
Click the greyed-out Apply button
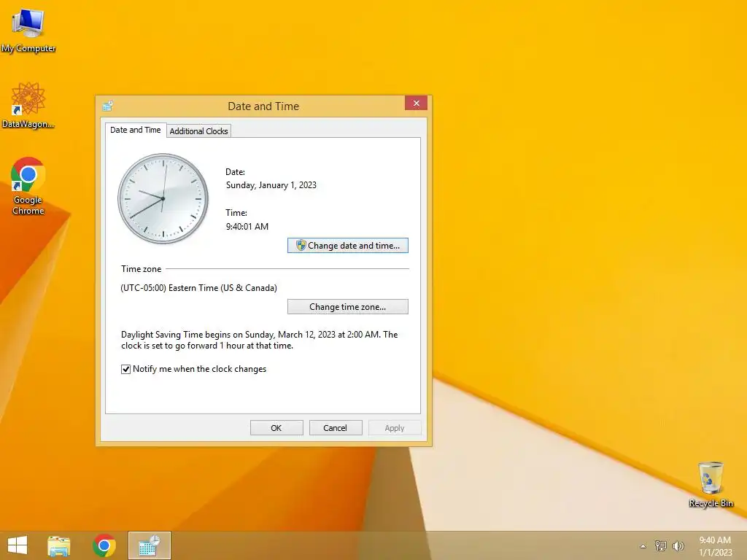(x=395, y=427)
